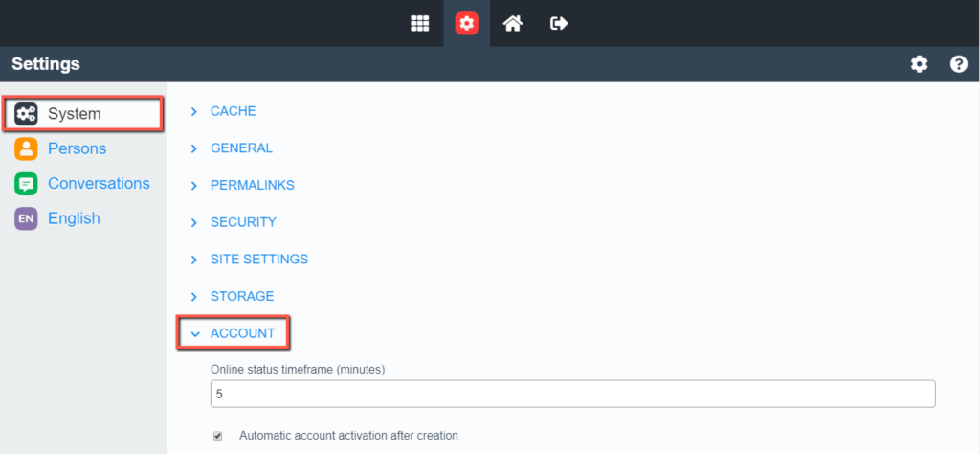This screenshot has height=454, width=980.
Task: Go to the home icon
Action: (513, 24)
